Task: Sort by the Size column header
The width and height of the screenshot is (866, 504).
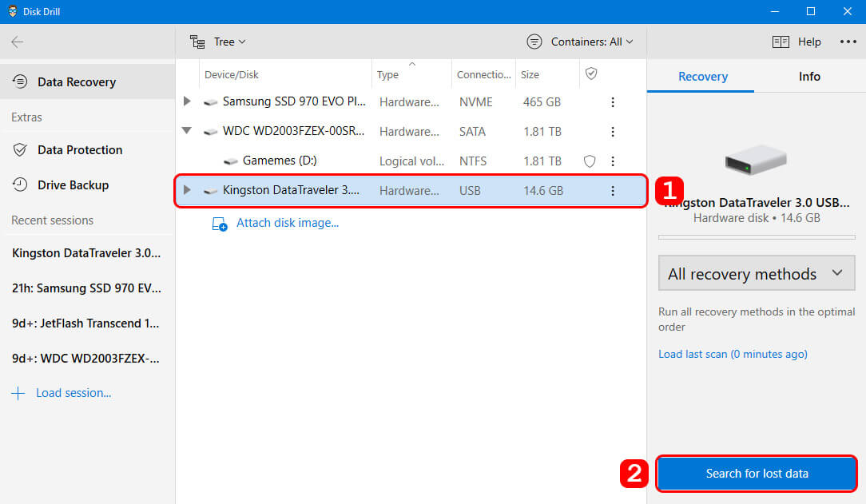Action: (x=530, y=75)
